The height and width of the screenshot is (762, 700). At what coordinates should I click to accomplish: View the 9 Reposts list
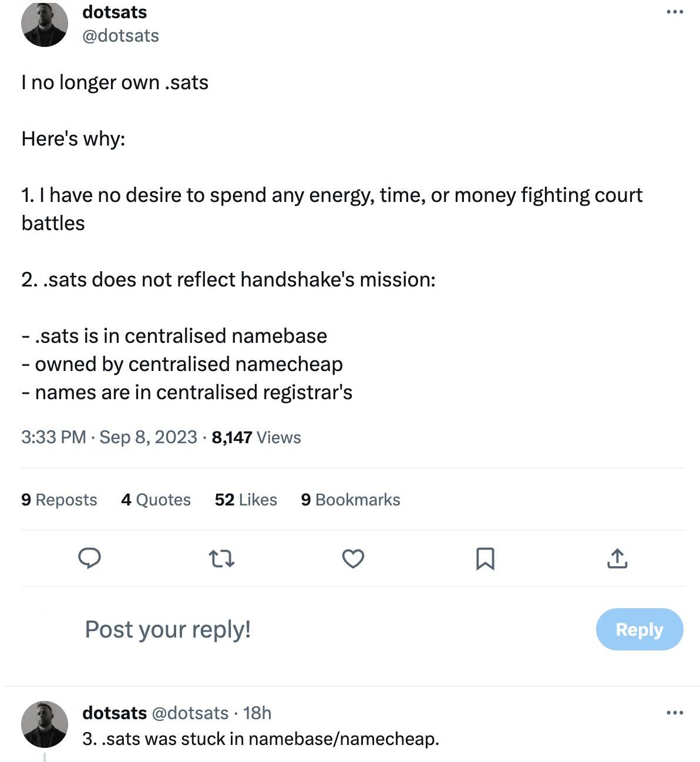[x=59, y=500]
